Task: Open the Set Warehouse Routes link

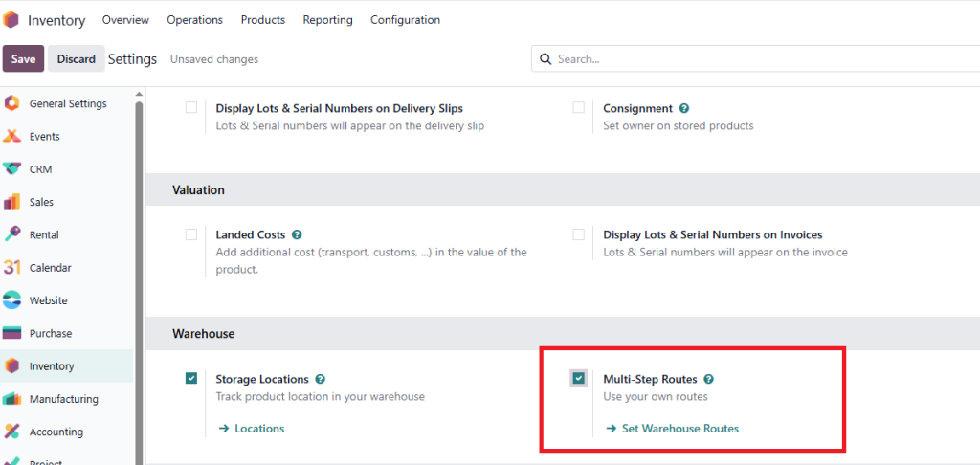Action: pos(679,429)
